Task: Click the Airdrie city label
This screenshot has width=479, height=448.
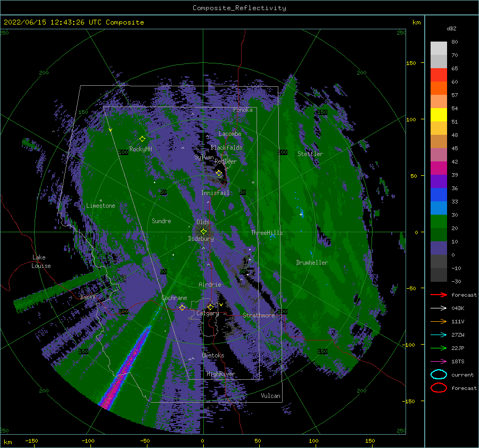Action: [210, 284]
